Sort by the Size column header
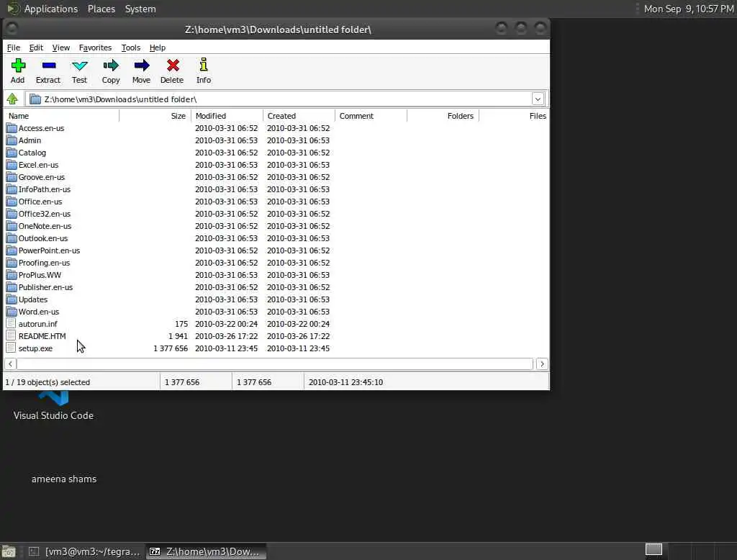Viewport: 737px width, 560px height. tap(155, 116)
